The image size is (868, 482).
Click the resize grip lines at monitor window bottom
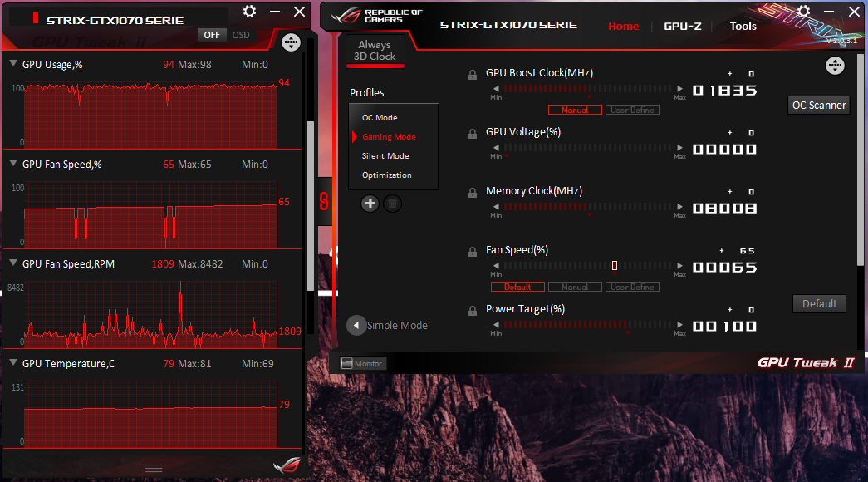click(154, 469)
